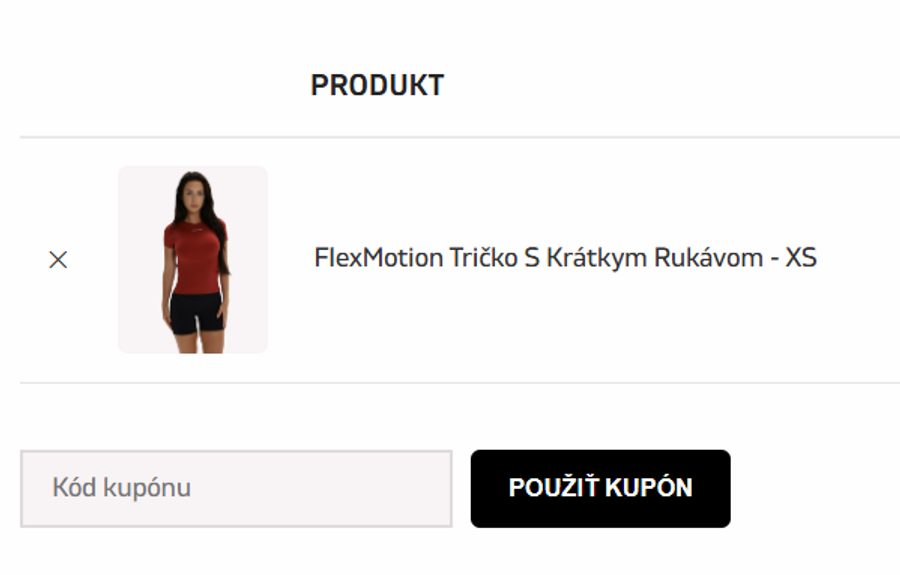The height and width of the screenshot is (575, 900).
Task: Open the FlexMotion Tričko S Krátkym Rukávom link
Action: (x=565, y=258)
